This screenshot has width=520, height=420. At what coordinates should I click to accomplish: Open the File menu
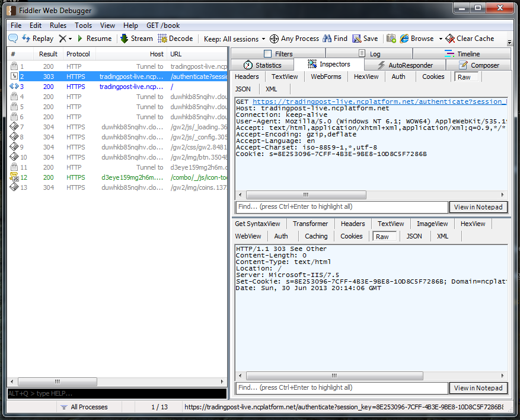(x=16, y=26)
